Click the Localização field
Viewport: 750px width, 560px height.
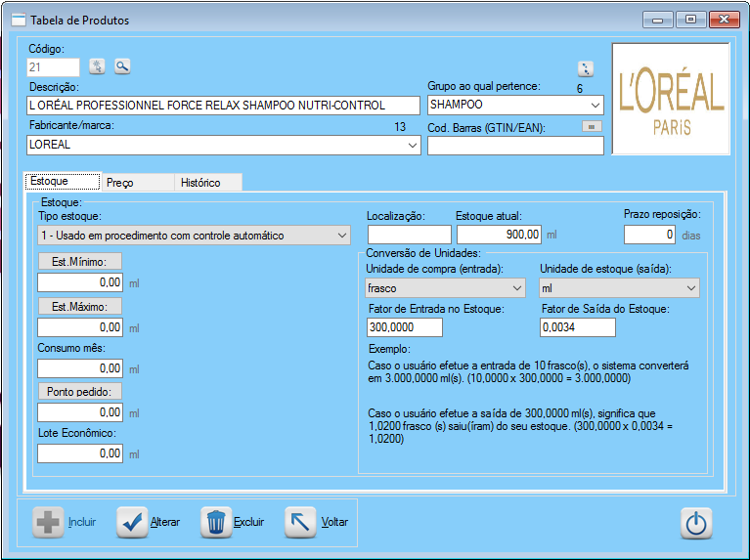[x=410, y=235]
